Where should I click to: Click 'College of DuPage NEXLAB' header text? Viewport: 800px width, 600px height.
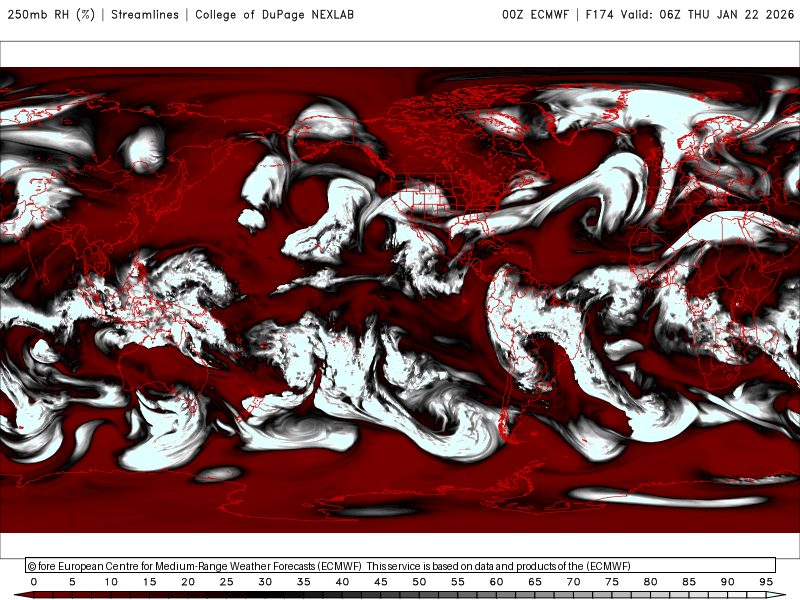point(274,14)
